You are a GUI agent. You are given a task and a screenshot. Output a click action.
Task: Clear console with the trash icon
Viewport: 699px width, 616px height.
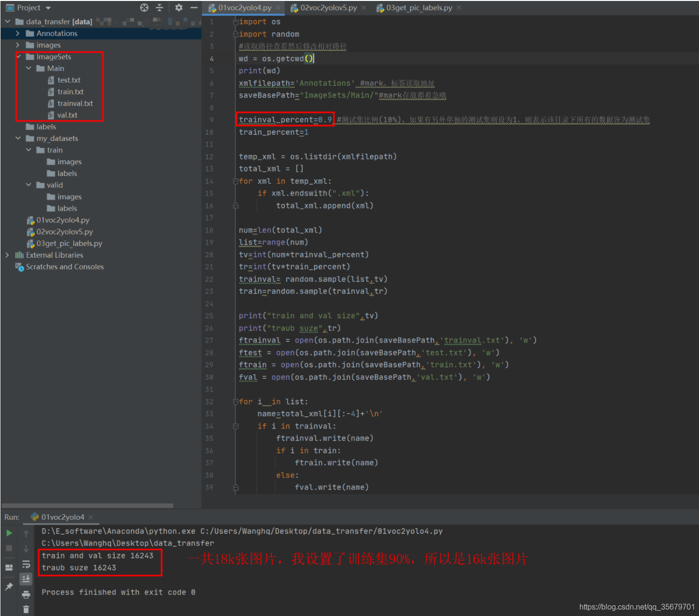26,609
